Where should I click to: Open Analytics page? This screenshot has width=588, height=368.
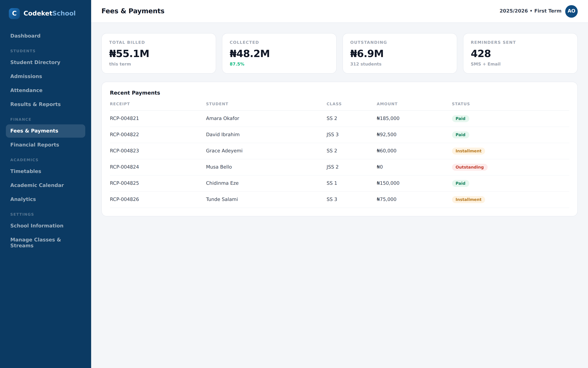coord(45,199)
